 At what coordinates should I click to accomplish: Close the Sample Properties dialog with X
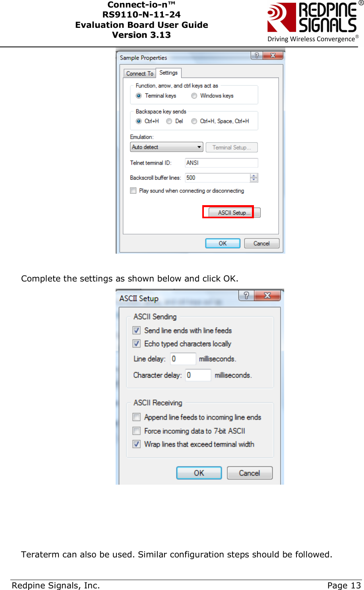click(273, 55)
